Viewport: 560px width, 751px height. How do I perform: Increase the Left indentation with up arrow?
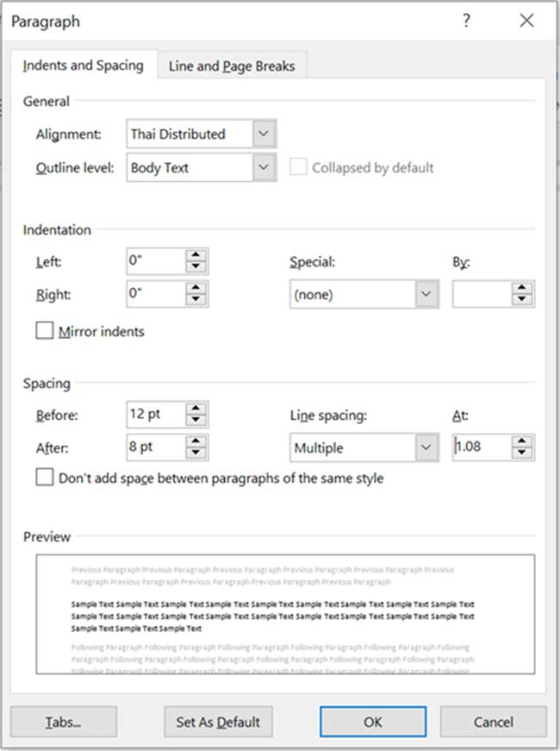197,255
